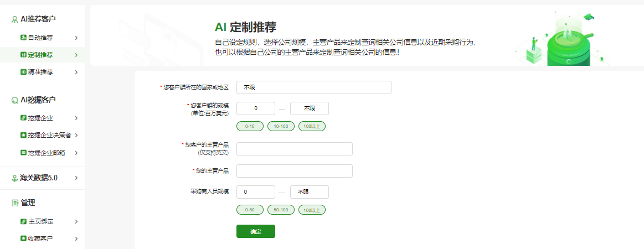Expand the 海关数据5.0 section arrow
644x249 pixels.
[x=76, y=178]
